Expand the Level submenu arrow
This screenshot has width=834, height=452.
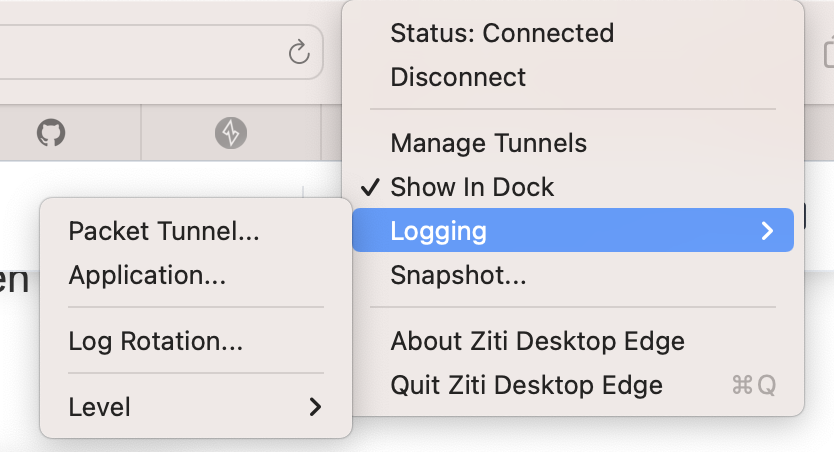point(315,407)
